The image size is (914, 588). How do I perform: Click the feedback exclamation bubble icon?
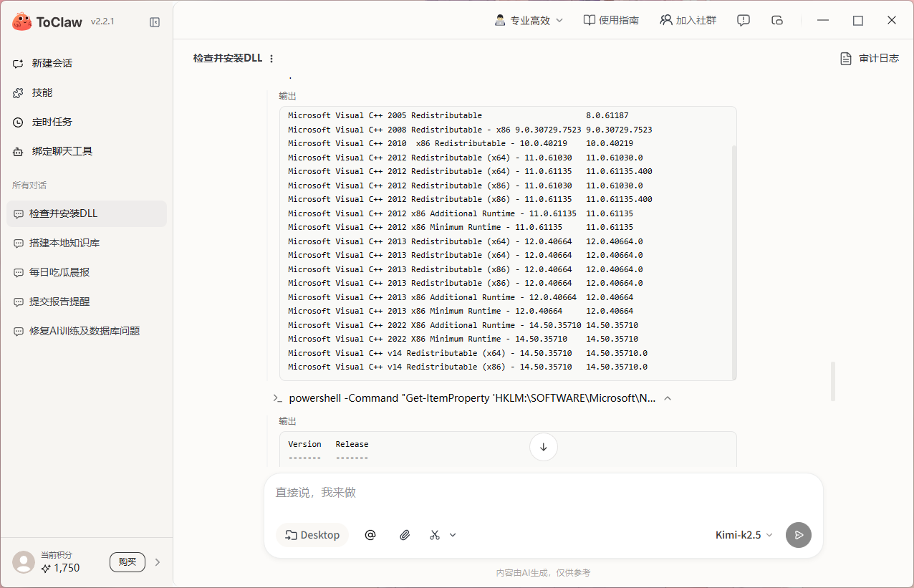click(744, 20)
